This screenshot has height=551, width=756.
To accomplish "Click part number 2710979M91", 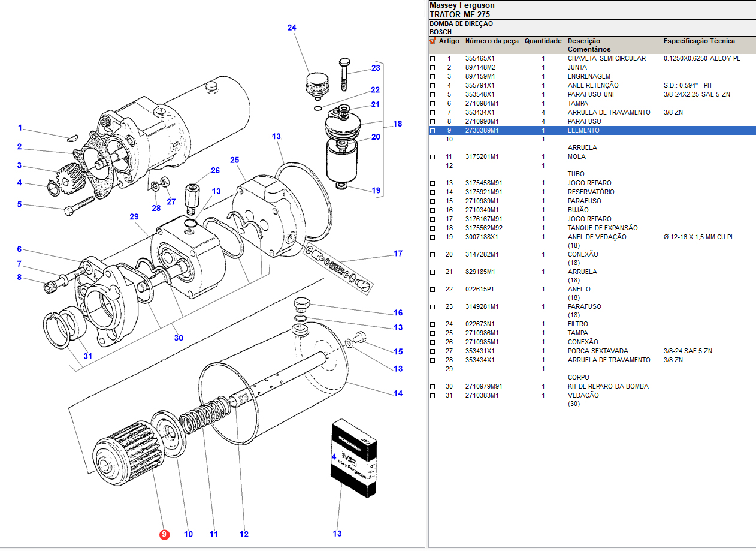I will [x=484, y=386].
